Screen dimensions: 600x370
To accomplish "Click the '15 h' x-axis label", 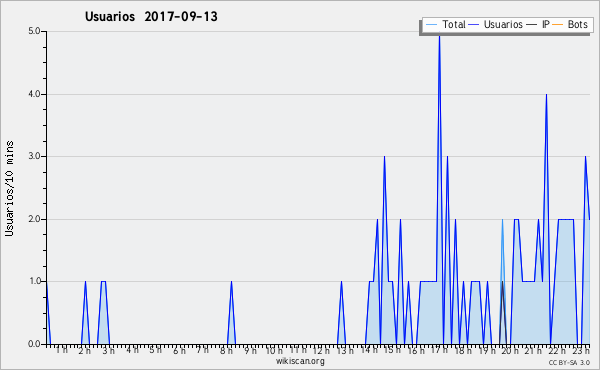I will tap(392, 350).
